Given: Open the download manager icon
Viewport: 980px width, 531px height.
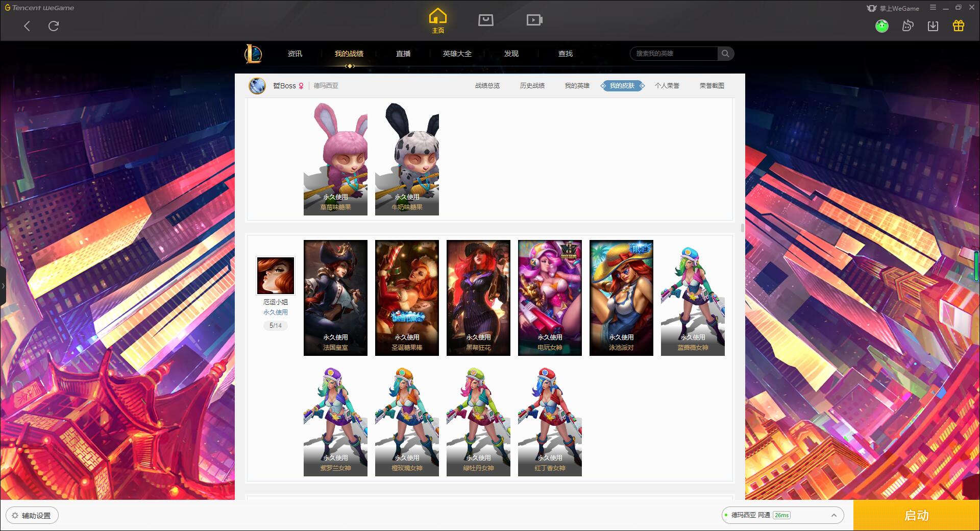Looking at the screenshot, I should click(933, 26).
